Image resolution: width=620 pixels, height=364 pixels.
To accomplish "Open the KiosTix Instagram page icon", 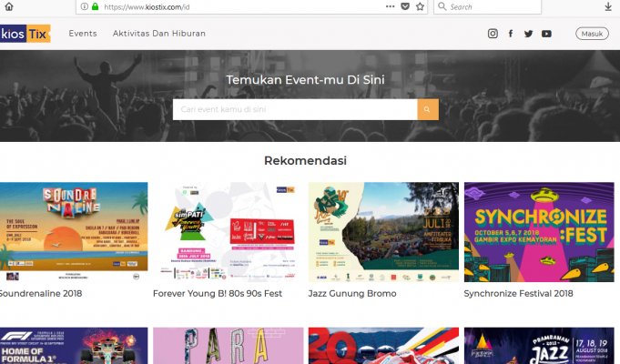I will tap(493, 34).
